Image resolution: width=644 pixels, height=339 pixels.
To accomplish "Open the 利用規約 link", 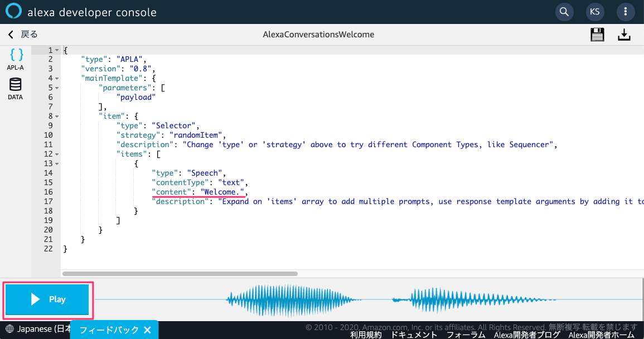I will (366, 335).
